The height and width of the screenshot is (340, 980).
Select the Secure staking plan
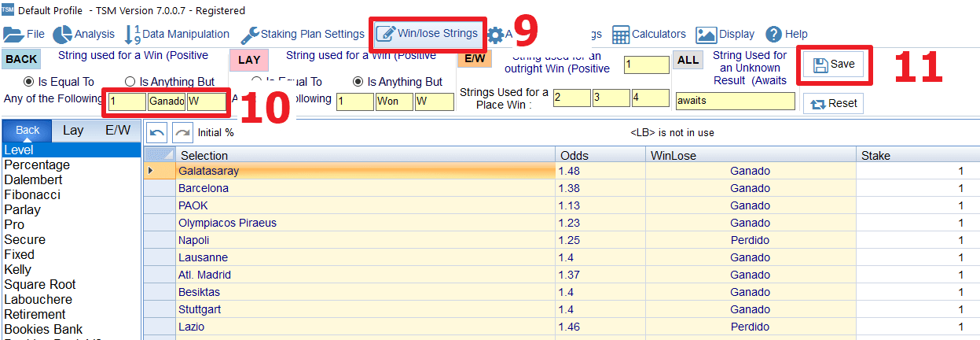click(71, 239)
